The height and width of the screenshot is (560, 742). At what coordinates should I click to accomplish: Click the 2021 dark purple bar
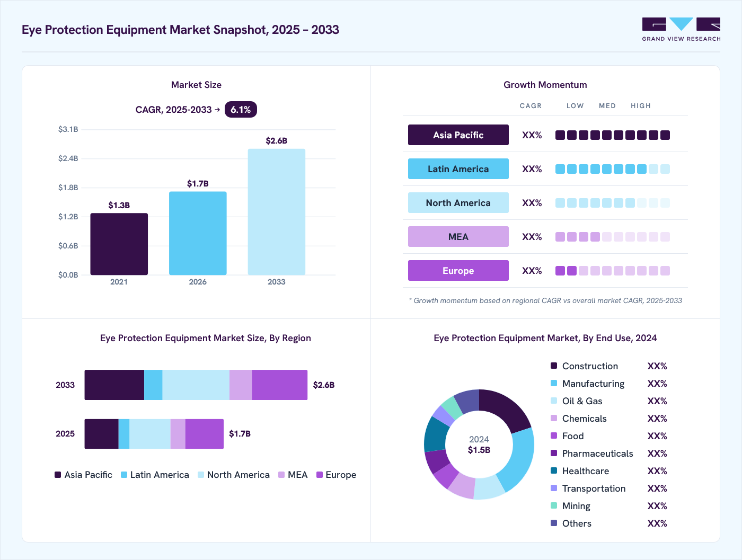coord(119,244)
